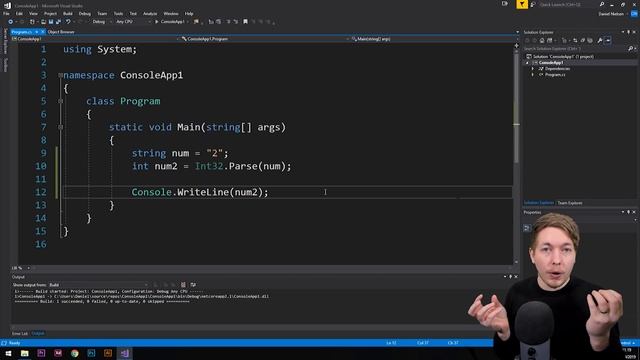Expand the Program.cs tree node

(533, 75)
